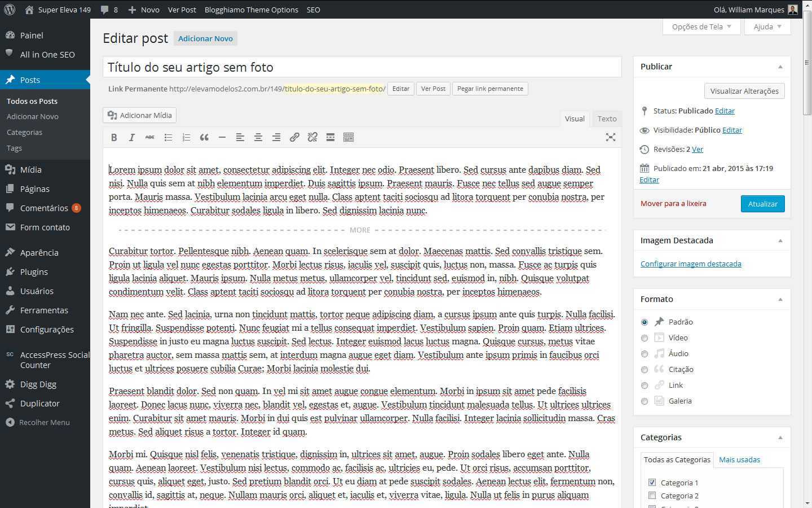Show the toolbar toggle kitchen sink
The height and width of the screenshot is (508, 812).
(348, 137)
